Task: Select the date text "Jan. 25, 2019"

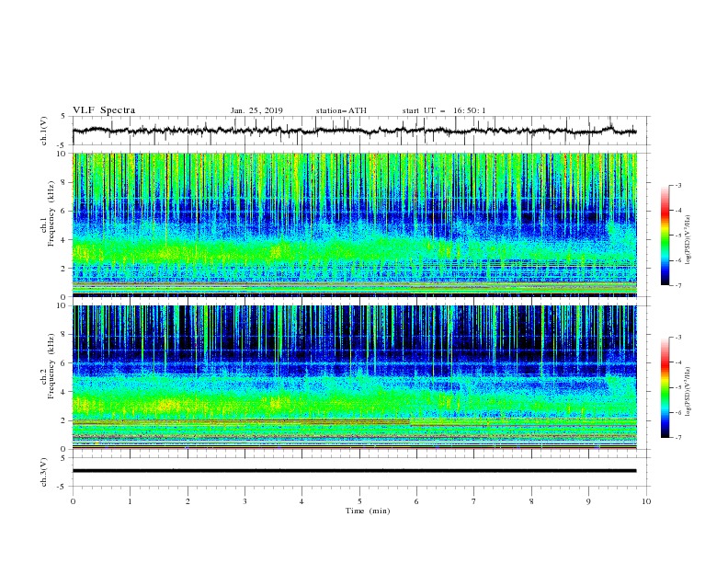Action: (x=256, y=110)
